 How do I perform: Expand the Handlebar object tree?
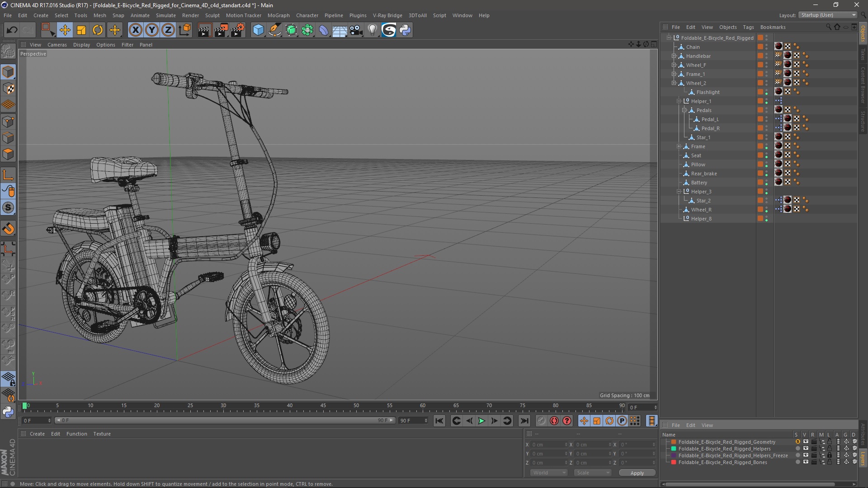(x=674, y=56)
